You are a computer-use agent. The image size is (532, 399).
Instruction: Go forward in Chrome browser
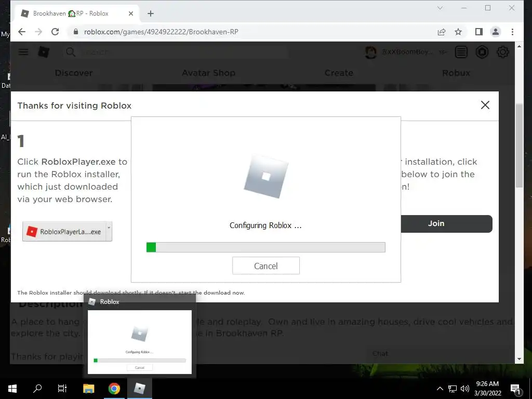pos(38,32)
